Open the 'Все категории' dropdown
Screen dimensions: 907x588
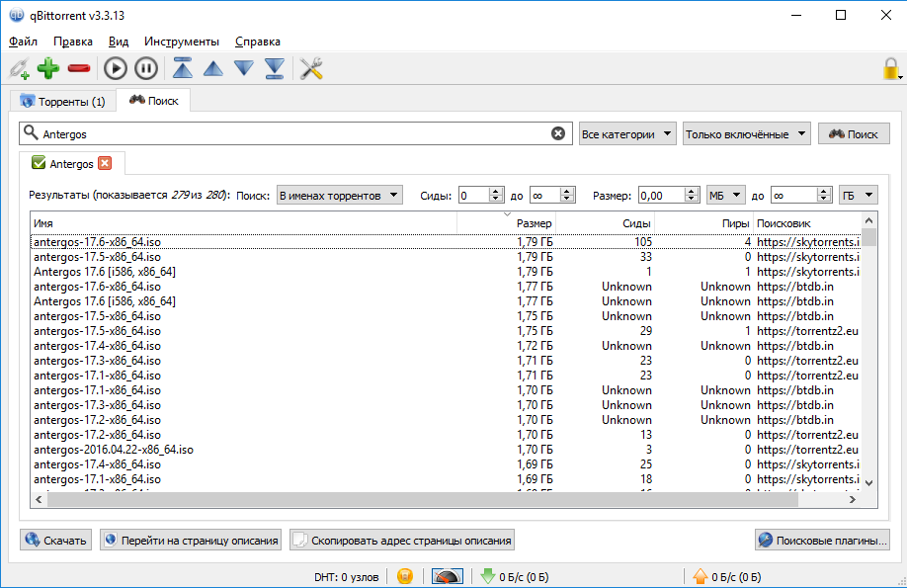click(627, 133)
